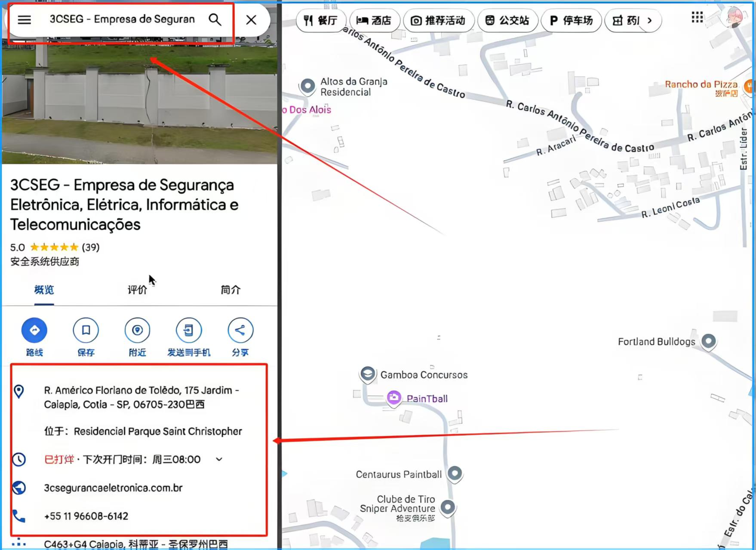Search nearby with the 附近 icon
Image resolution: width=756 pixels, height=550 pixels.
pyautogui.click(x=137, y=330)
